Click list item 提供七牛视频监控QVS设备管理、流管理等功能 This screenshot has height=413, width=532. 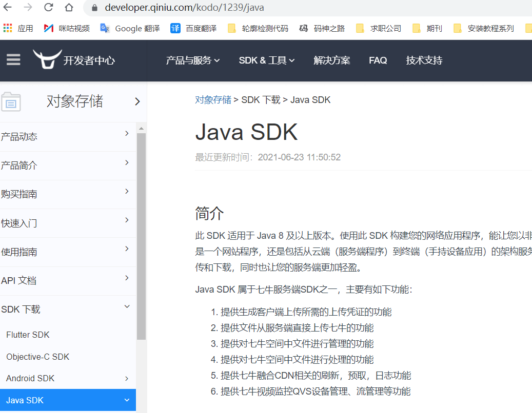point(316,391)
